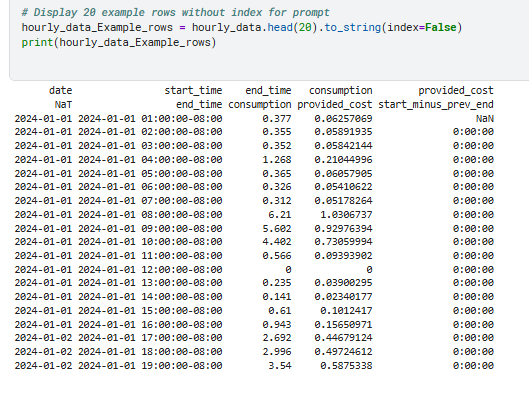This screenshot has height=394, width=529.
Task: Click provided cost 0.73059994
Action: [343, 242]
